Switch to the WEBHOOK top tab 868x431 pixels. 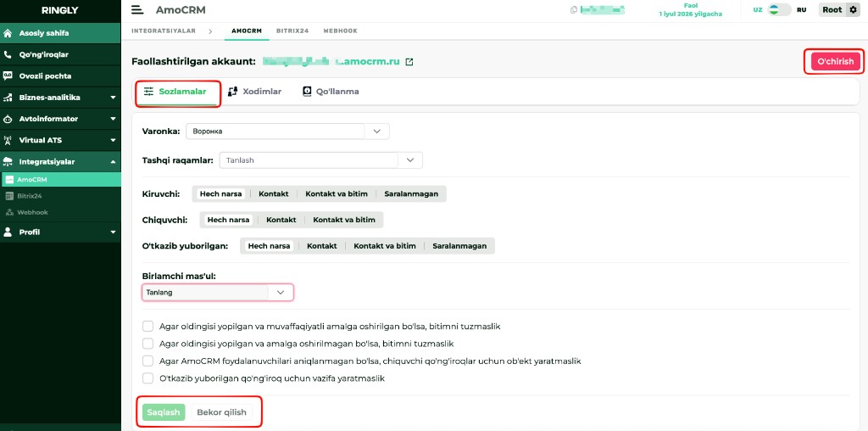pos(341,31)
